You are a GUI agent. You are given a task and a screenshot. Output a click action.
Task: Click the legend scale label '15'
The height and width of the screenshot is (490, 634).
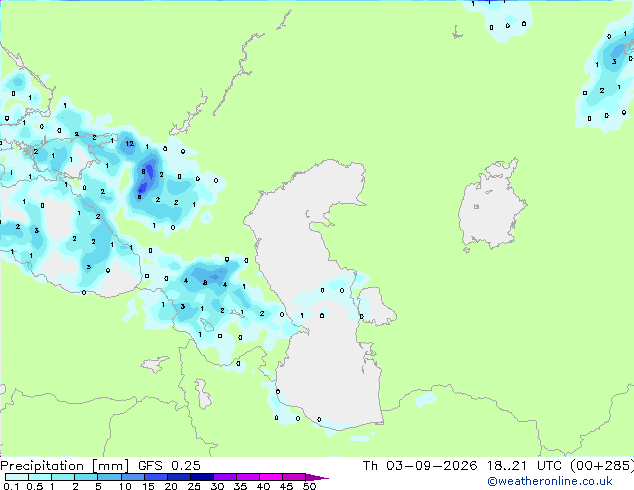[148, 486]
